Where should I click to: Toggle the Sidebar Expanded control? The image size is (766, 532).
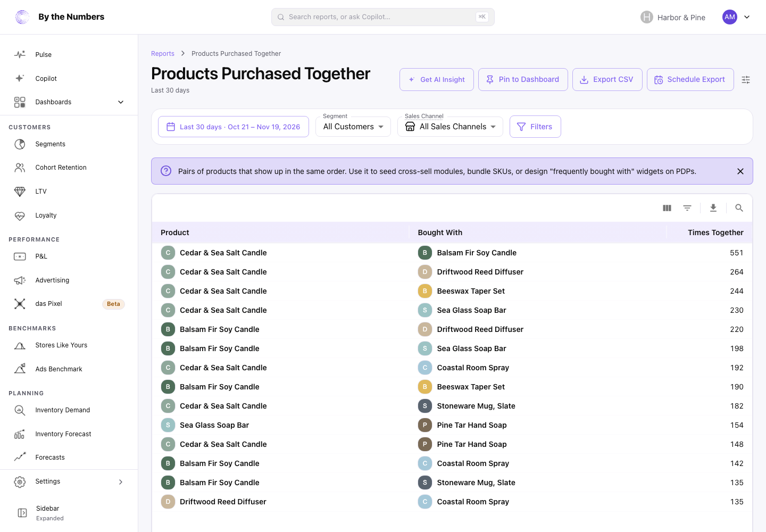(x=69, y=513)
